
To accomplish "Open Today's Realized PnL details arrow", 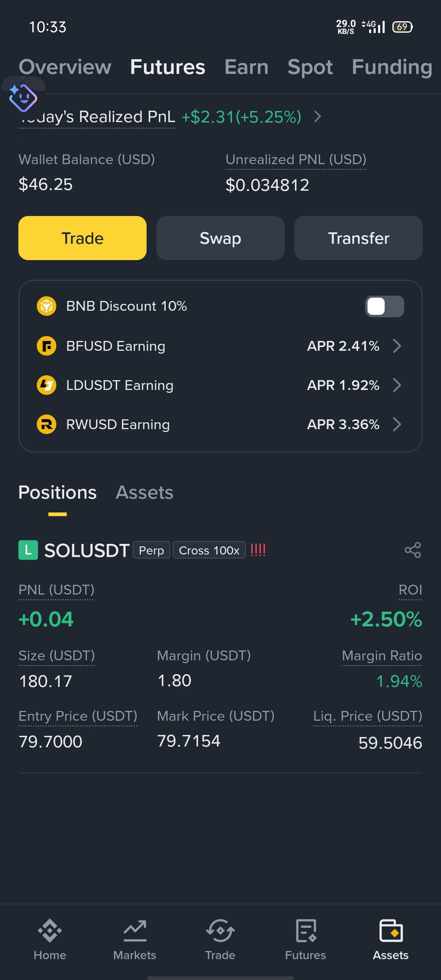I will click(x=318, y=117).
